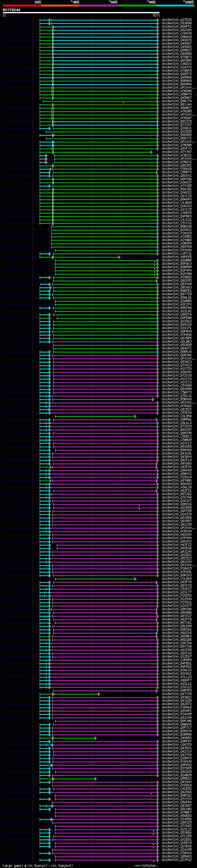The height and width of the screenshot is (868, 197).
Task: Select hit label UniRef100_A7R2V4
Action: click(176, 531)
